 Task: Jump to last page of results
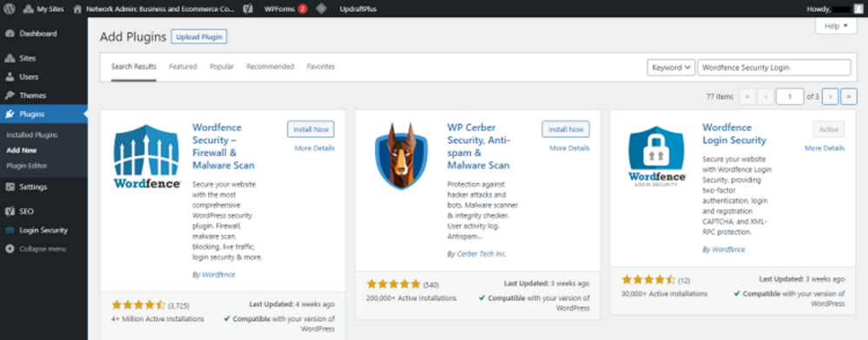pyautogui.click(x=849, y=96)
